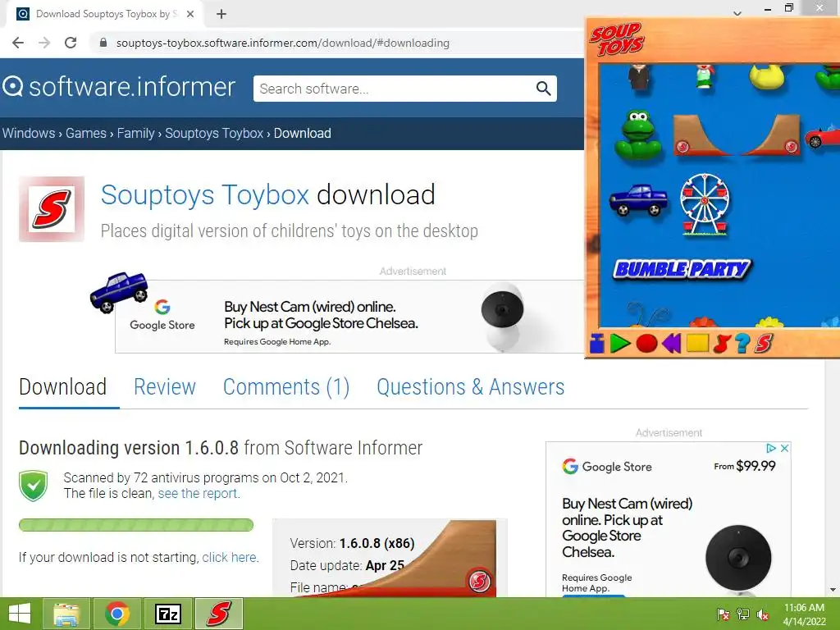Click the green play arrow in Souptoys toolbox
This screenshot has width=840, height=630.
pos(620,344)
